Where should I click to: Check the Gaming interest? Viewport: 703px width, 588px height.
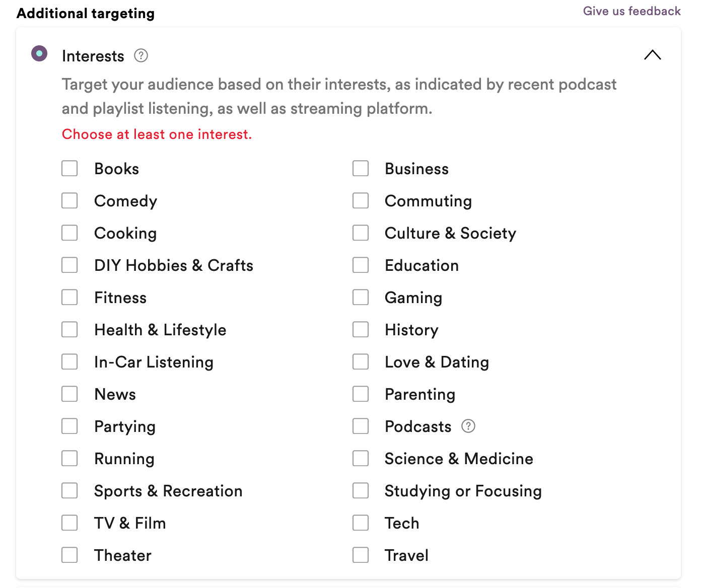pyautogui.click(x=361, y=297)
